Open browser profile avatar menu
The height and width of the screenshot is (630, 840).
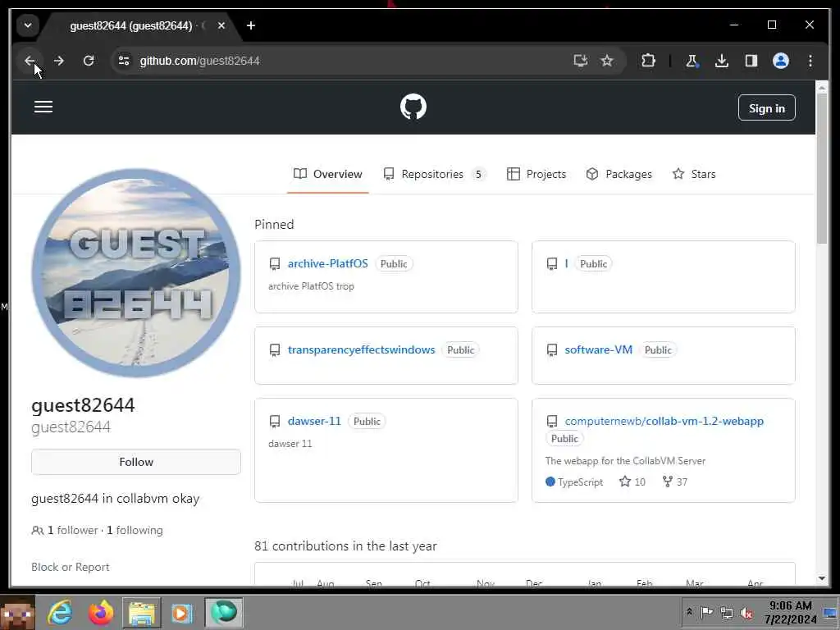tap(781, 61)
